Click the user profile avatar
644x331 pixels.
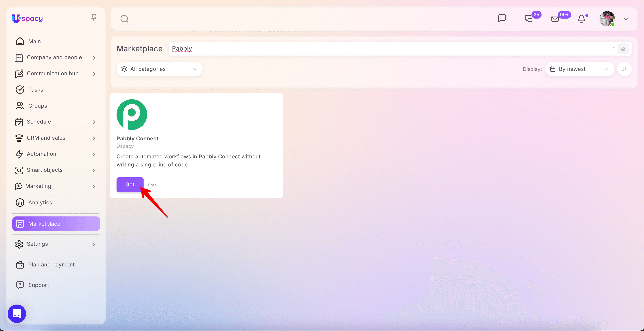607,19
